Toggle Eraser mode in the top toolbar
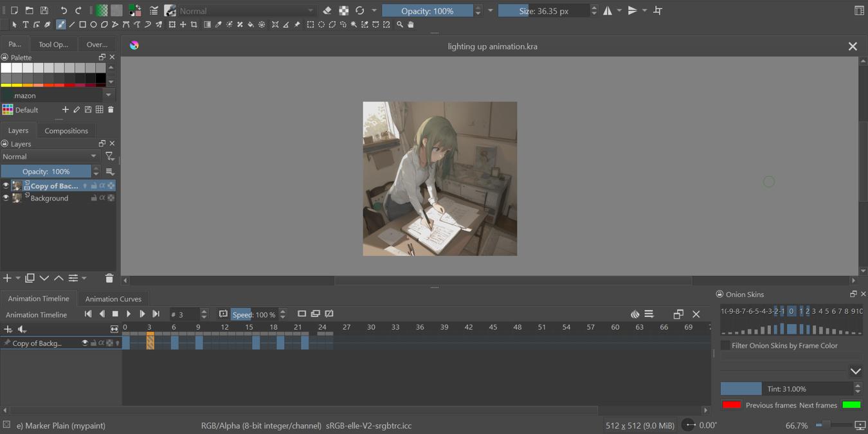This screenshot has height=434, width=868. pos(327,10)
